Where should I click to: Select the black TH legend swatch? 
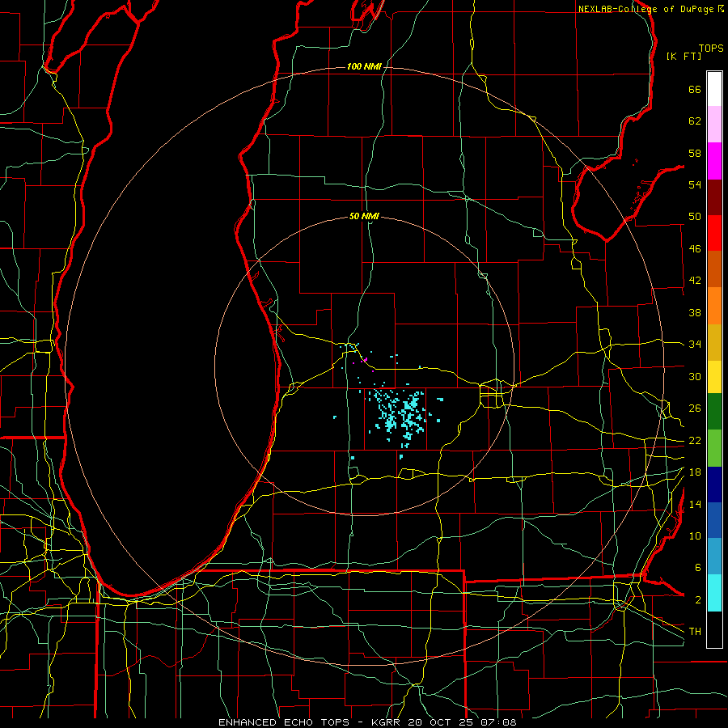click(714, 629)
